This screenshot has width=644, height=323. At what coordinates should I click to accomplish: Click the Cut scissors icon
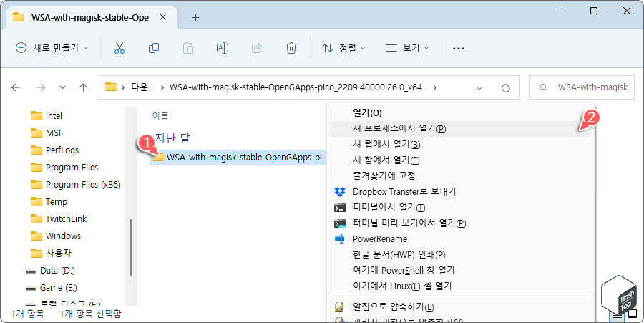(119, 48)
